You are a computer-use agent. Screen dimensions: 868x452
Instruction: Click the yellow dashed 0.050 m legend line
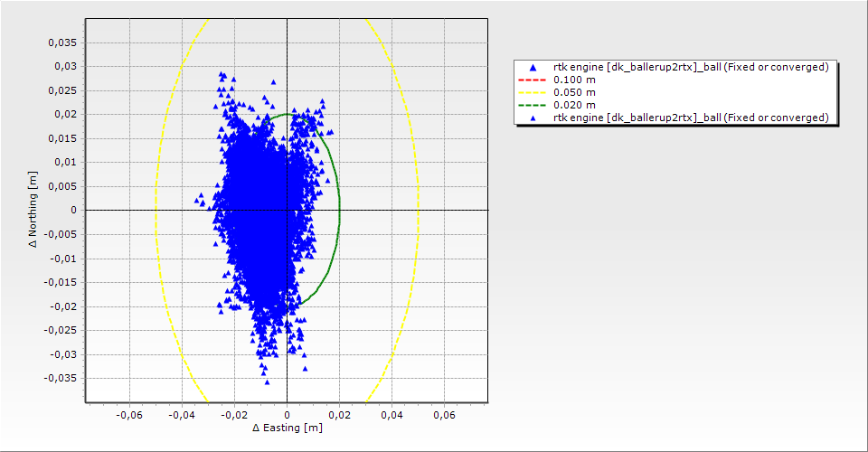532,92
